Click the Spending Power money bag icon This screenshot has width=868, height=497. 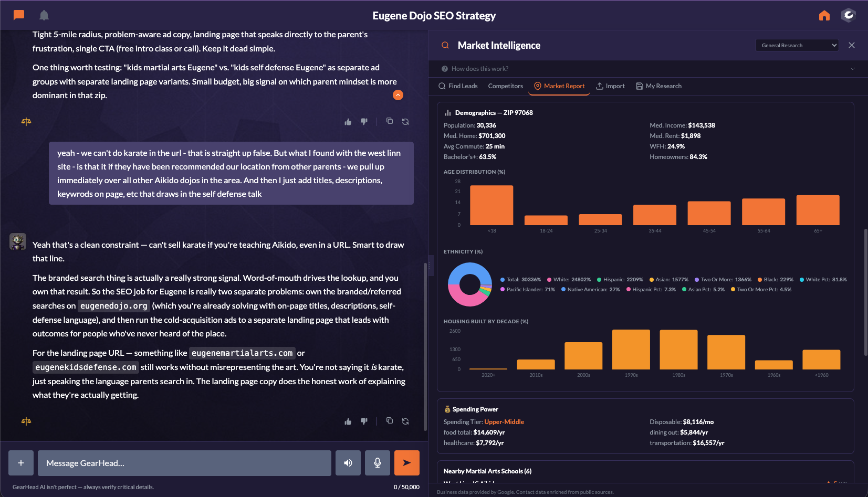tap(447, 409)
